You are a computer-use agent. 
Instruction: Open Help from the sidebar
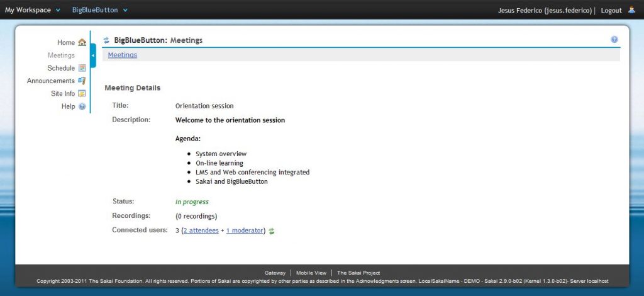[68, 106]
